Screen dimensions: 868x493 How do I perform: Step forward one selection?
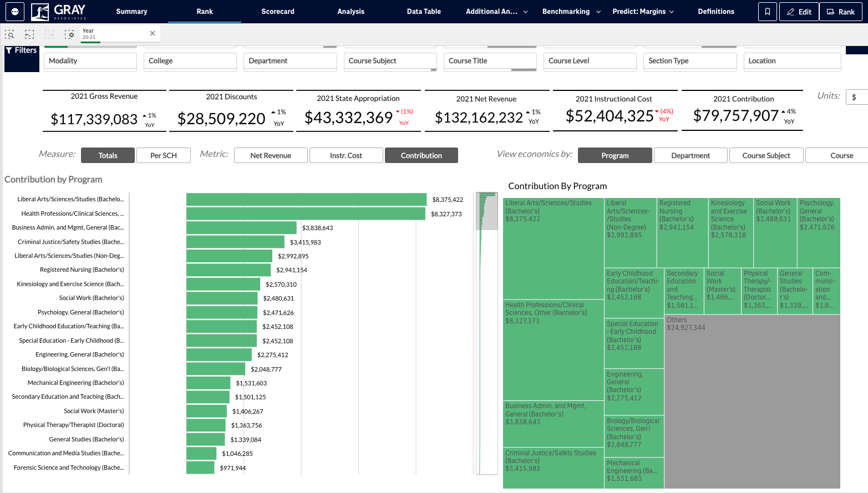49,34
